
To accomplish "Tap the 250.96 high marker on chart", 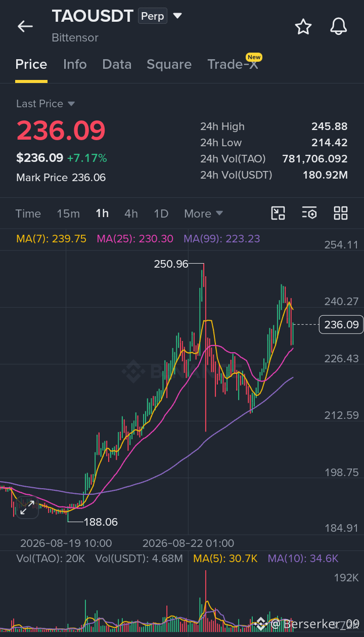I will pos(171,264).
